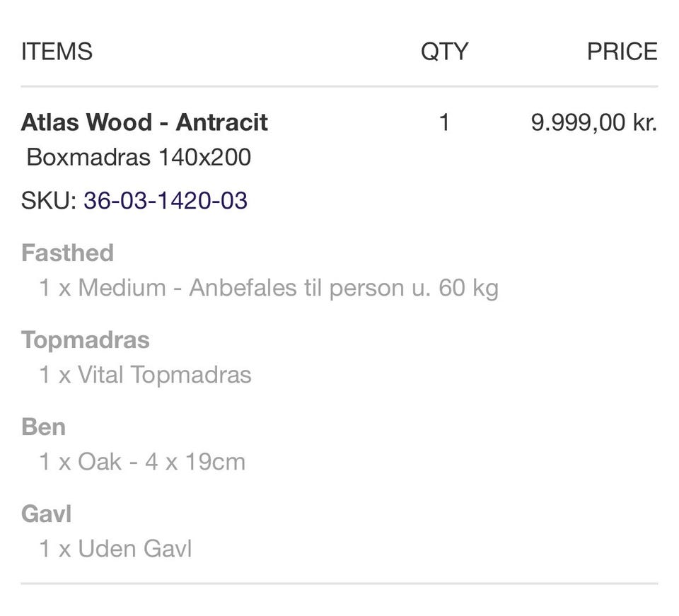Click the Gavl option heading

click(x=47, y=513)
